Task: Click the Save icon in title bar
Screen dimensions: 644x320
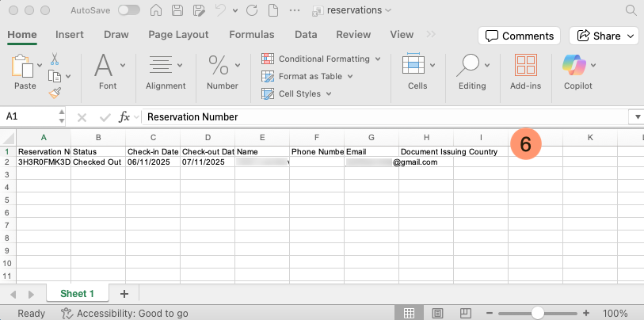Action: [177, 10]
